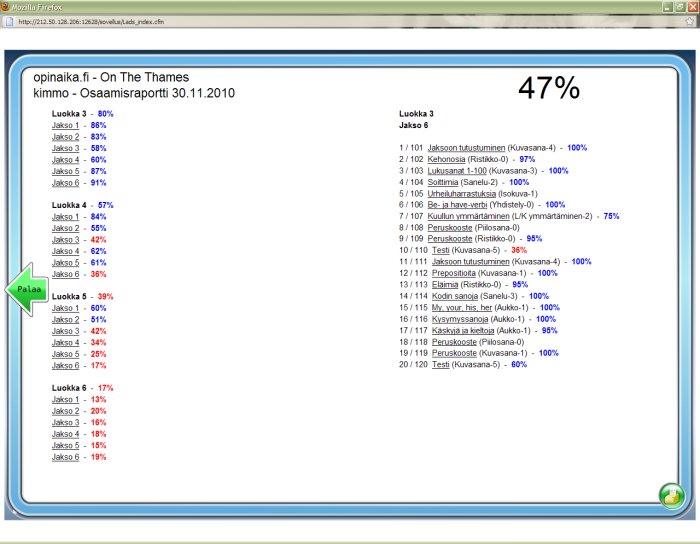Screen dimensions: 700x544
Task: Open the Kysymyssanoja exercise link
Action: pyautogui.click(x=460, y=320)
